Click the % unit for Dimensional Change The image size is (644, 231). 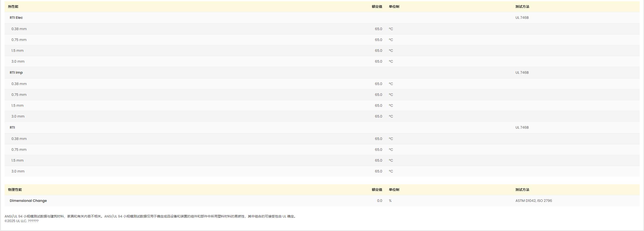tap(390, 201)
